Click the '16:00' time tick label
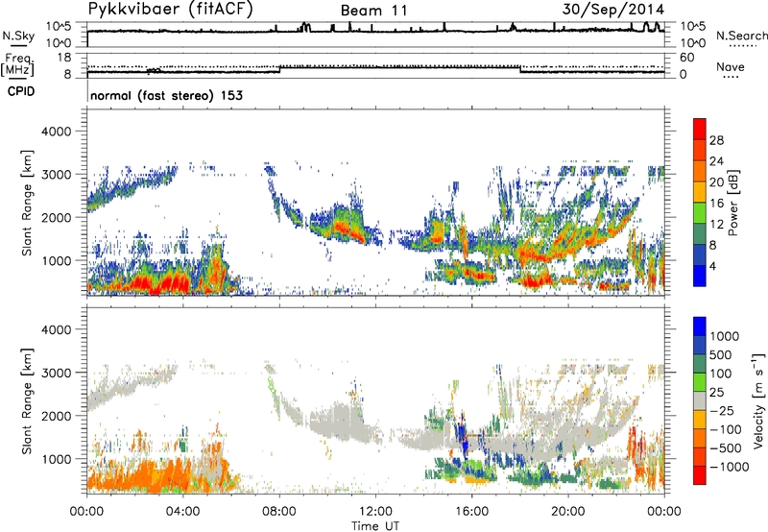Image resolution: width=768 pixels, height=532 pixels. pos(471,512)
